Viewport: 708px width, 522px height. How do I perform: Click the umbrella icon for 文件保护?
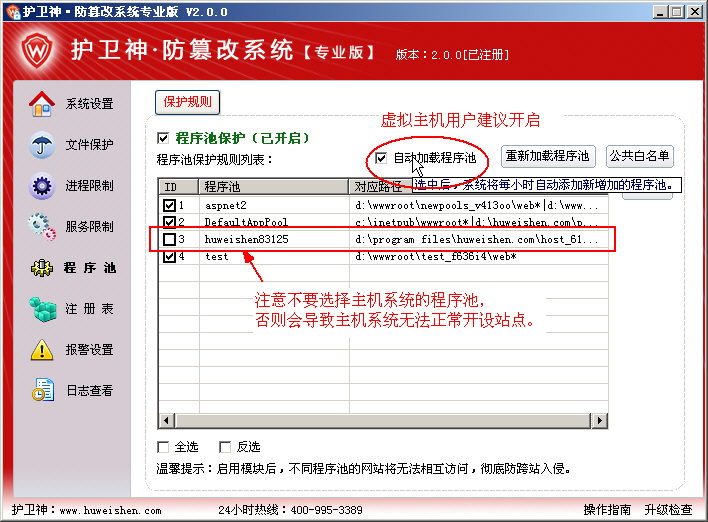tap(42, 145)
